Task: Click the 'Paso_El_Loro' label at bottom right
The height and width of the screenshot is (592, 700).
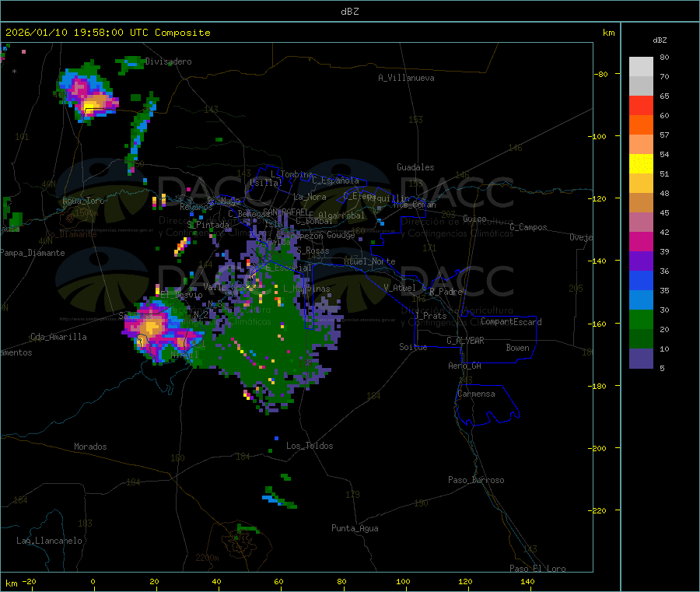Action: tap(538, 569)
